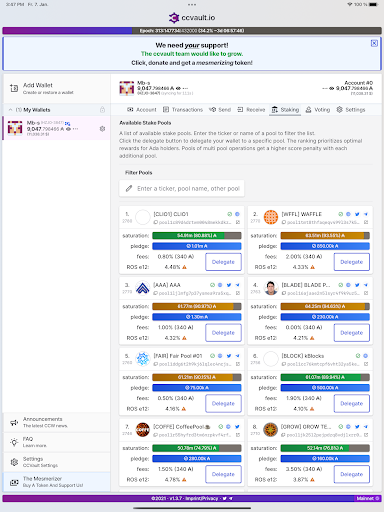Image resolution: width=384 pixels, height=512 pixels.
Task: Copy the CLIO1 pool ID
Action: pos(156,222)
